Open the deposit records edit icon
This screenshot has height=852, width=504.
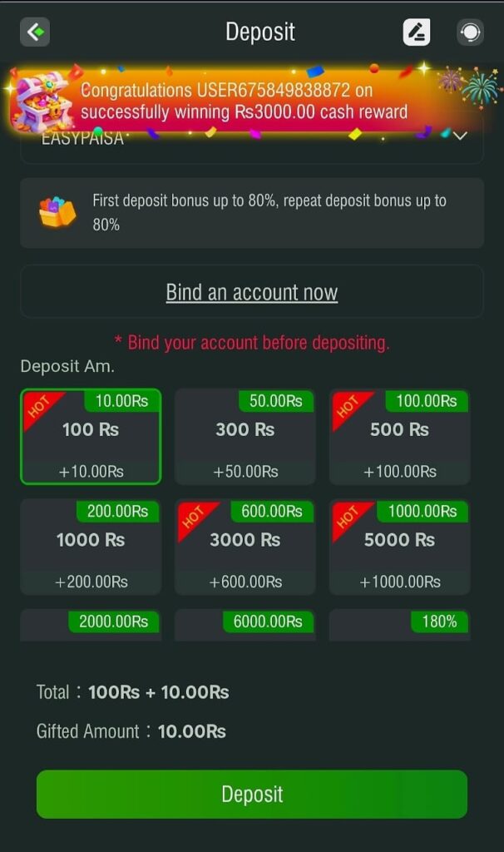pyautogui.click(x=417, y=32)
